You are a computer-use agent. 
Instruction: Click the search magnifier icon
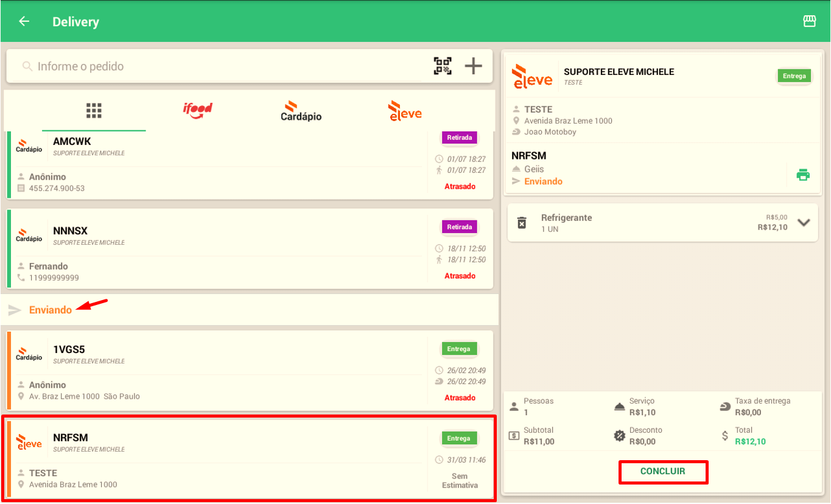[27, 66]
